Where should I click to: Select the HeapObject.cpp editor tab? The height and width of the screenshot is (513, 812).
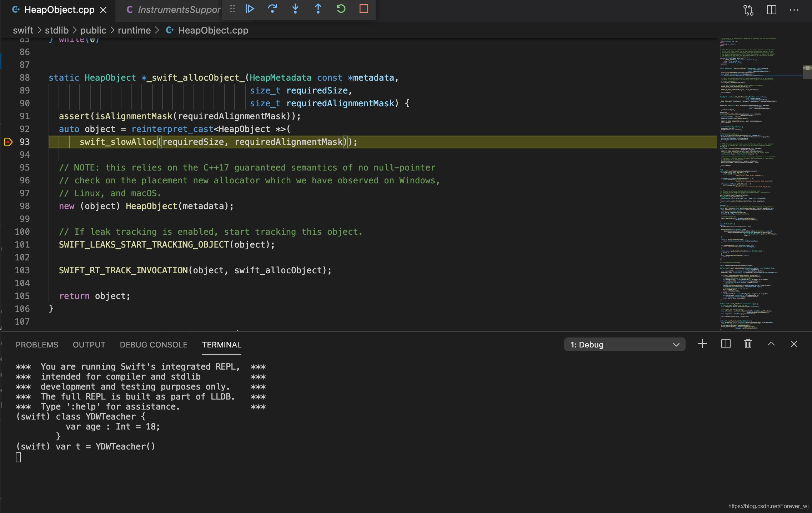(59, 10)
